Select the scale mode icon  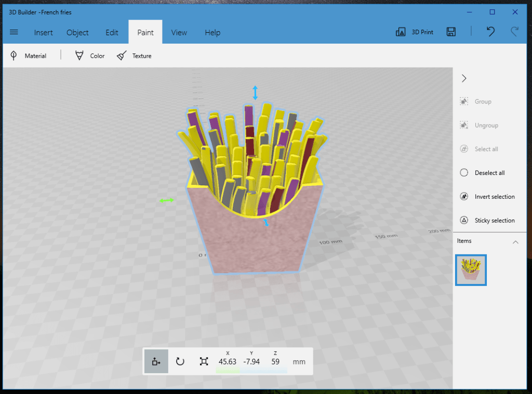pos(204,361)
